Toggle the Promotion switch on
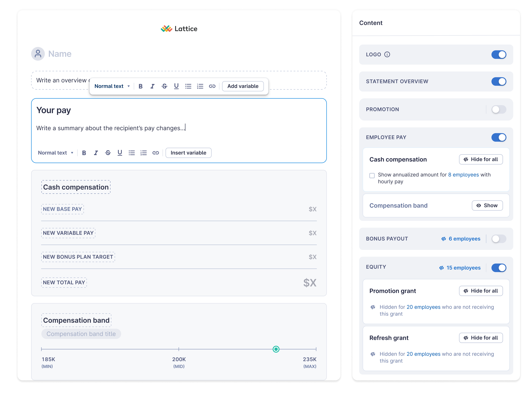 pos(499,109)
